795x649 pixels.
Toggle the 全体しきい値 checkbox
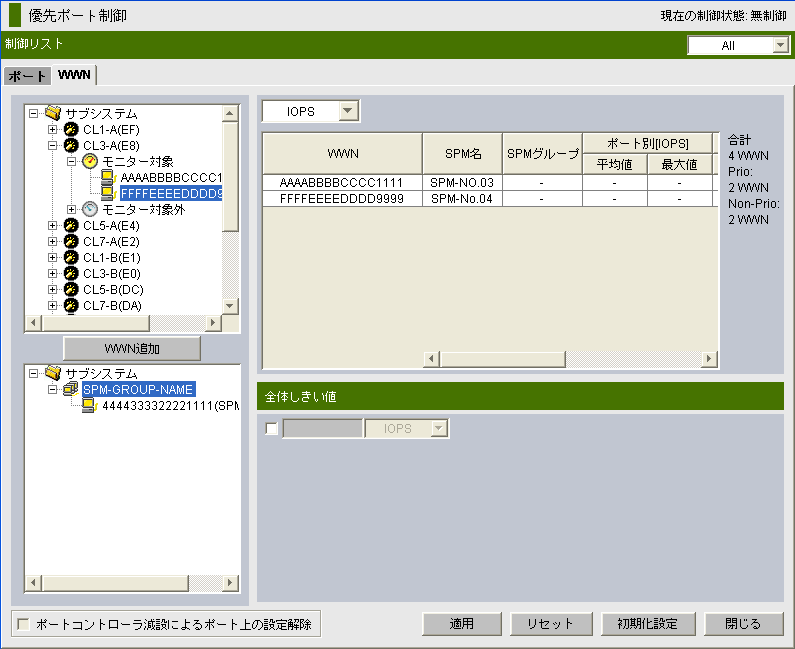pos(272,428)
